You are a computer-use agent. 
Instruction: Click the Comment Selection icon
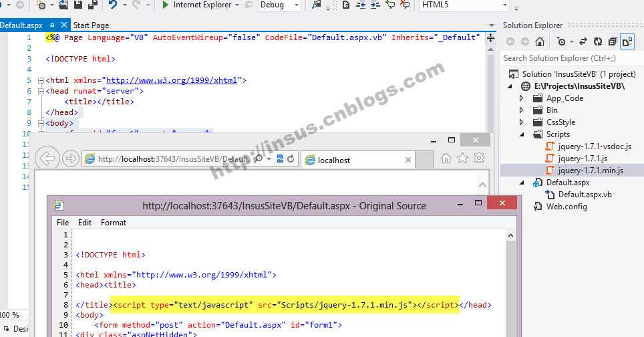pos(390,5)
